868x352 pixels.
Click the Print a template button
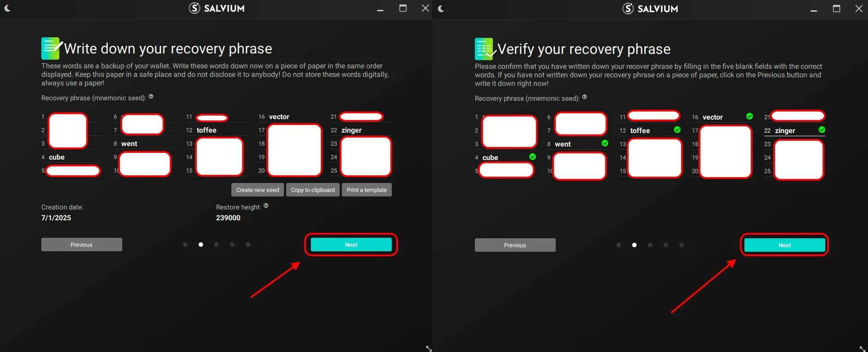(367, 190)
